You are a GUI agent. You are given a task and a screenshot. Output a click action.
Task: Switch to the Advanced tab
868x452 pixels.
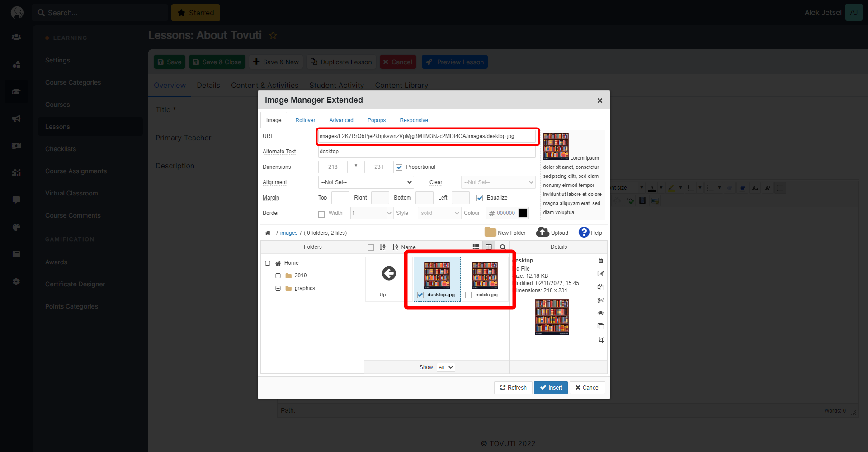[x=341, y=120]
